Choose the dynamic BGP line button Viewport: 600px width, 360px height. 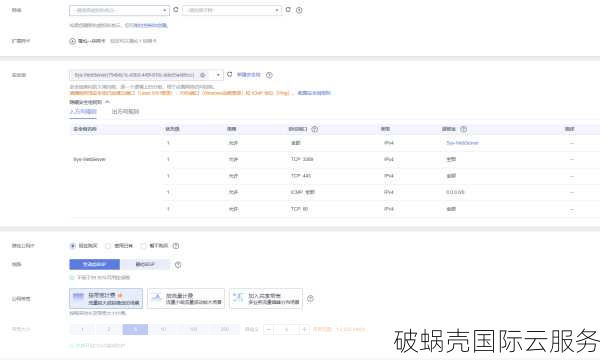point(95,264)
